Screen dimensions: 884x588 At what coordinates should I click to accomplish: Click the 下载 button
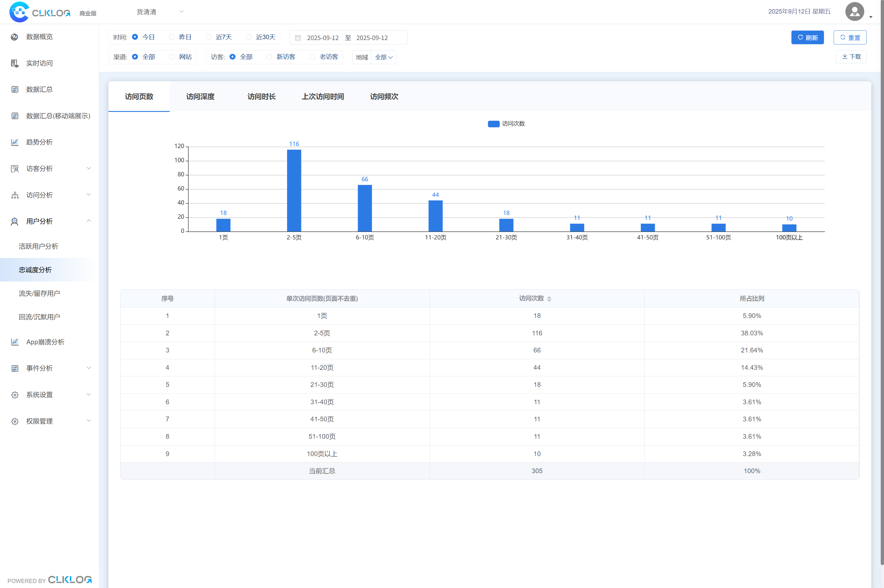851,57
